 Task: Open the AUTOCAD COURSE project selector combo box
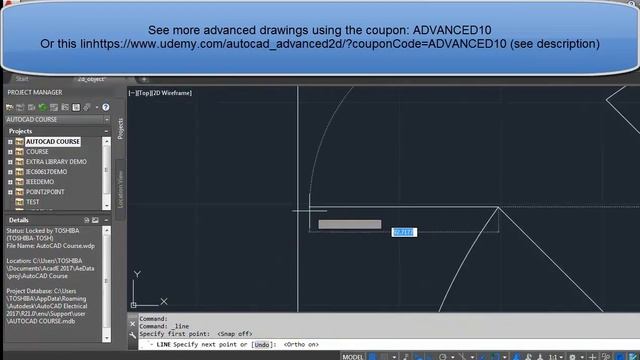coord(58,120)
